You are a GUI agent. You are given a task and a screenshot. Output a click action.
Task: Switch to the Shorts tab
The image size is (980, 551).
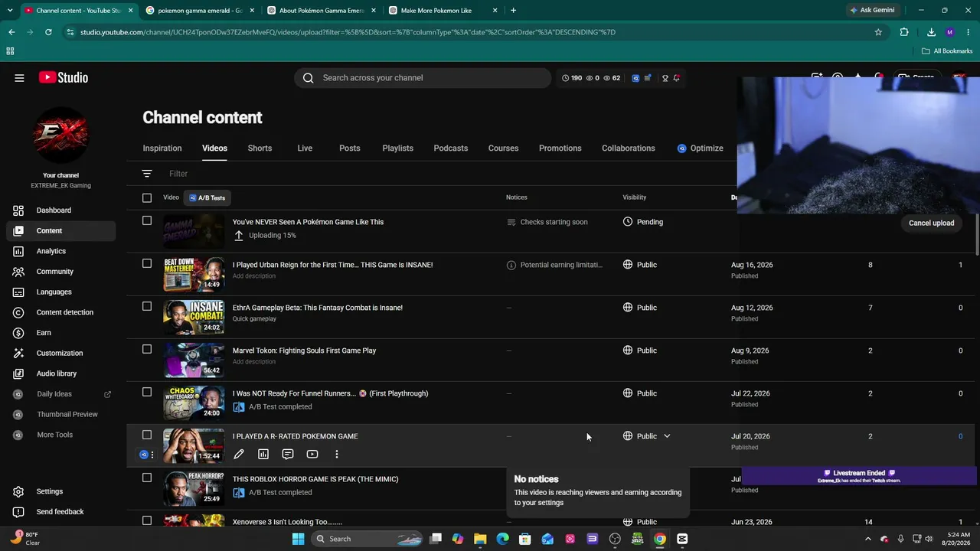pyautogui.click(x=260, y=148)
